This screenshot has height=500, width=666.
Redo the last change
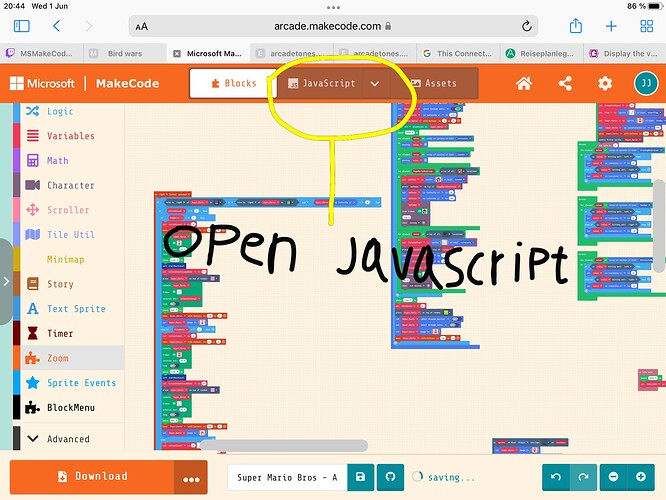coord(583,477)
